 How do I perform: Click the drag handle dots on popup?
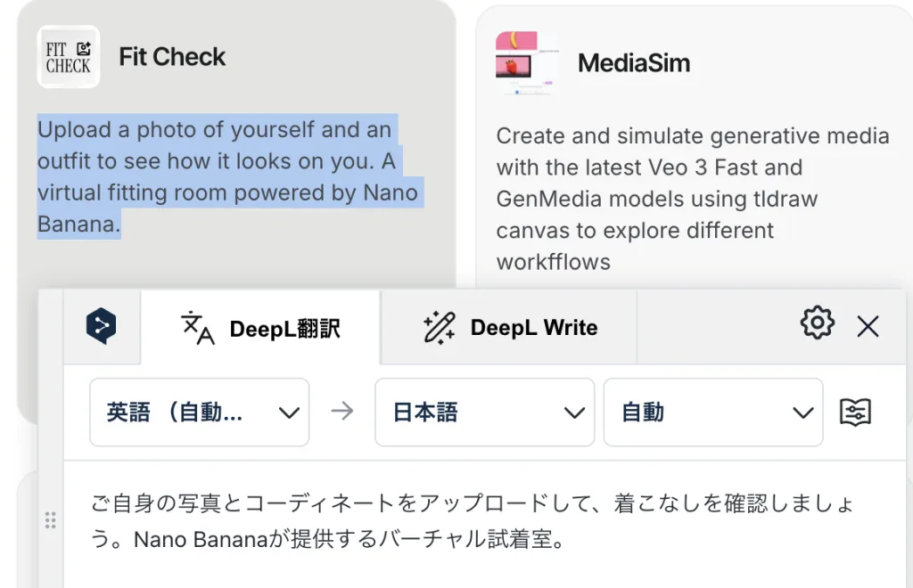click(51, 520)
